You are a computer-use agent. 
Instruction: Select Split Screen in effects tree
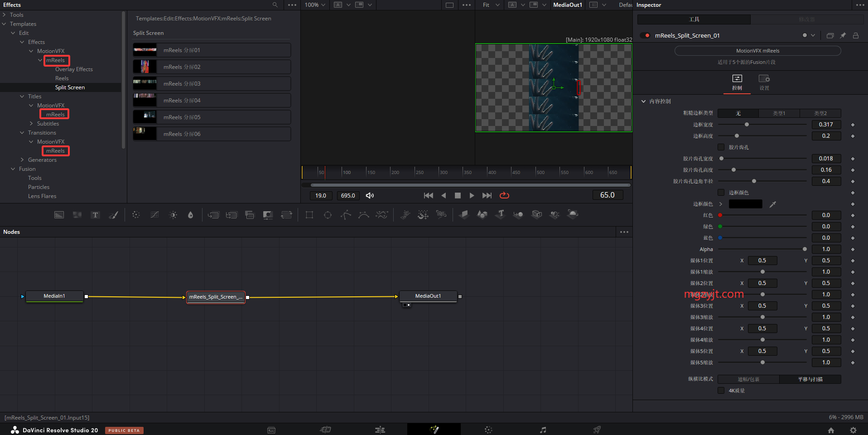(x=70, y=87)
